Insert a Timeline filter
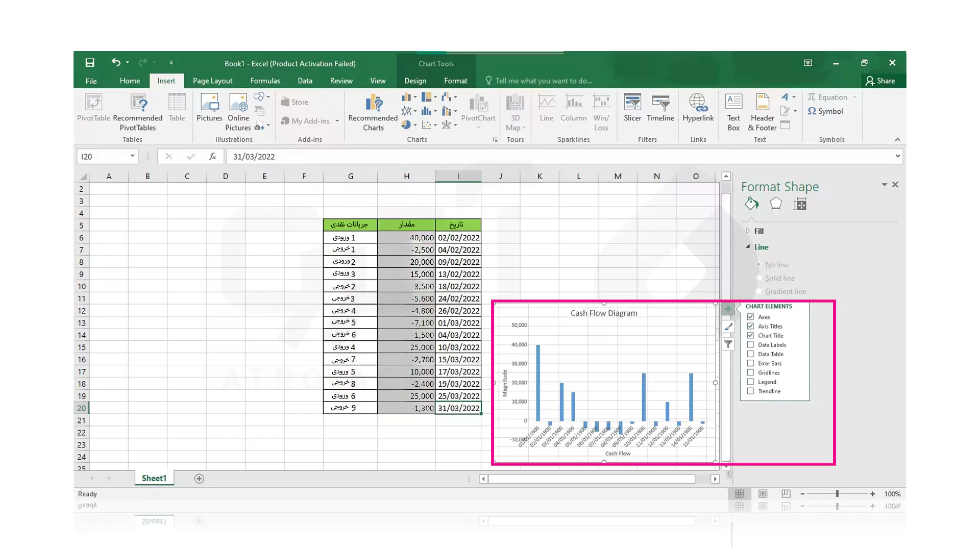This screenshot has width=980, height=551. [660, 108]
